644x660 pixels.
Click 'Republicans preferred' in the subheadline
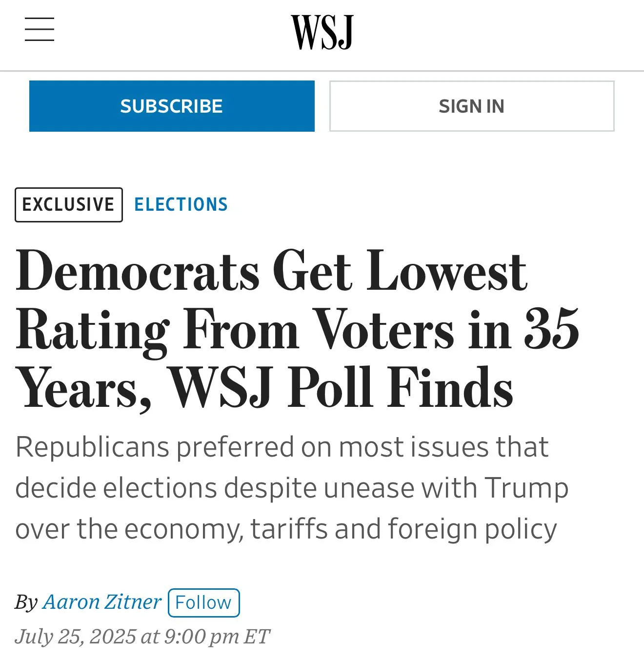click(154, 447)
